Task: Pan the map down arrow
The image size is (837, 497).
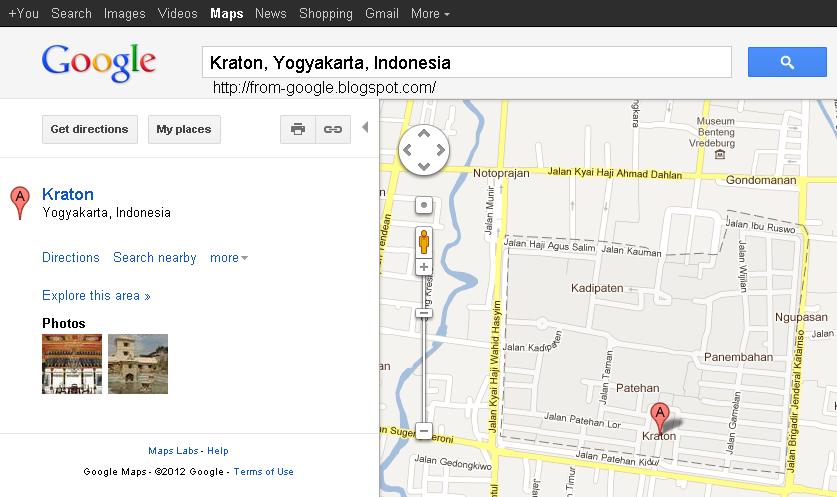Action: pyautogui.click(x=424, y=167)
